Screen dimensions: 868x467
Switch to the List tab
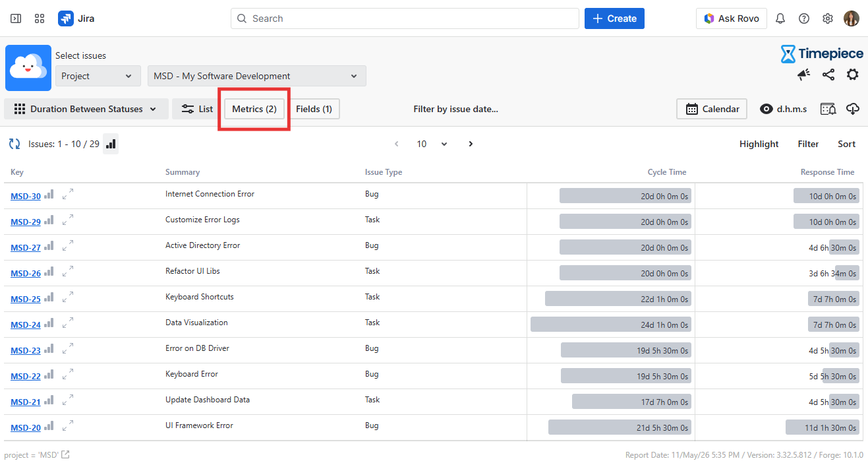[x=196, y=109]
